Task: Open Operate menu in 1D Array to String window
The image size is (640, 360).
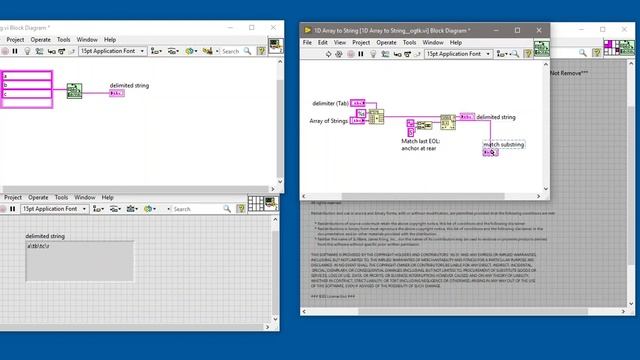Action: (x=386, y=42)
